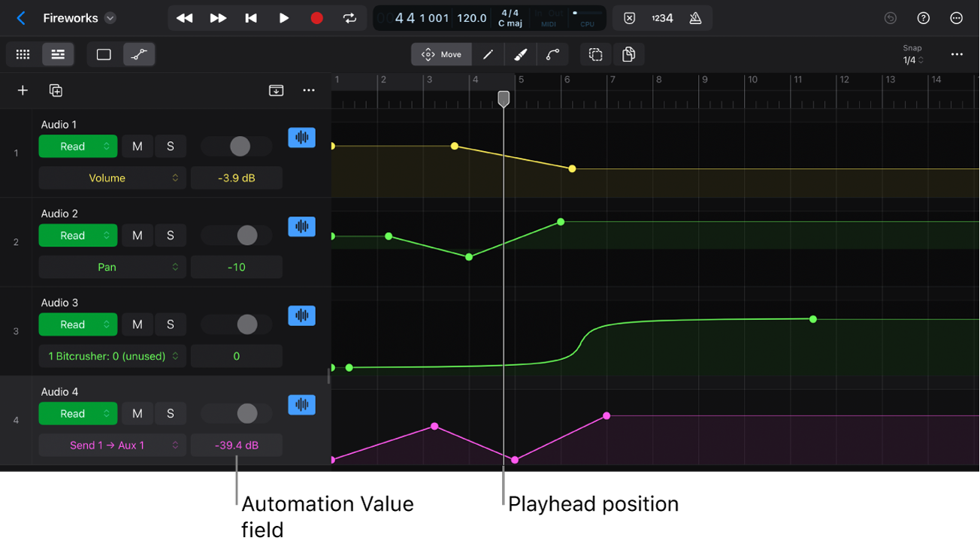Adjust the Audio 3 volume slider
The image size is (980, 550).
coord(247,325)
